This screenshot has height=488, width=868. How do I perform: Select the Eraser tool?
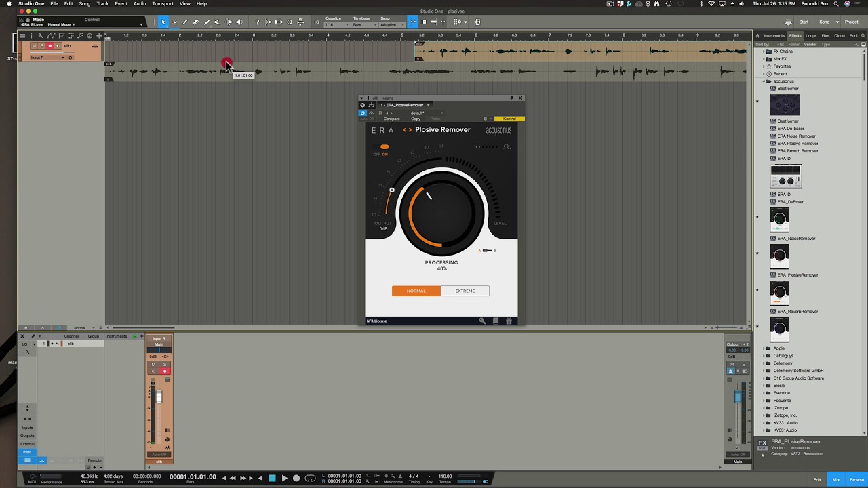[x=196, y=22]
